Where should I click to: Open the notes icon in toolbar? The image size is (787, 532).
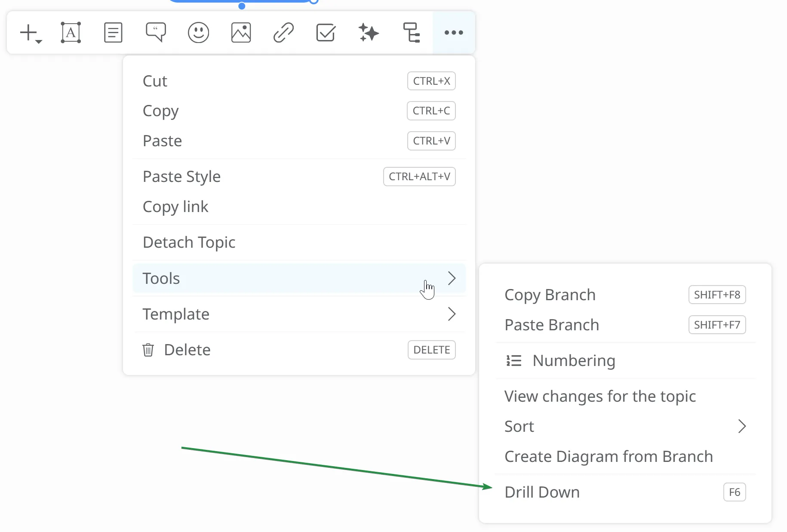point(113,33)
